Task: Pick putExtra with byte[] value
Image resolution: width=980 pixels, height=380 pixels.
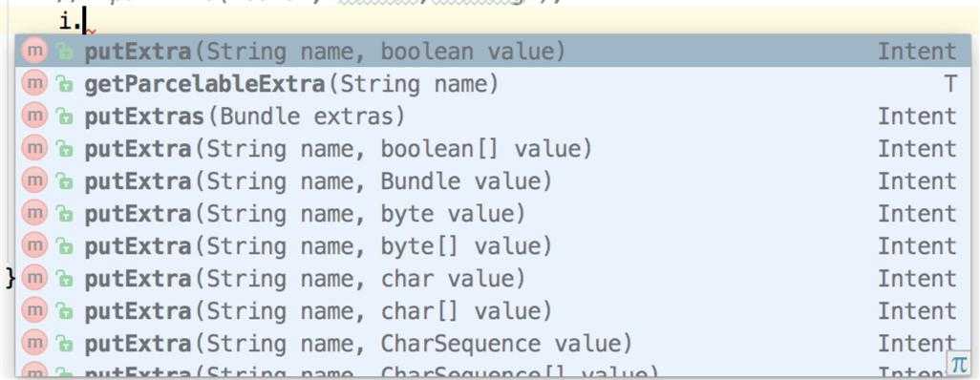Action: pyautogui.click(x=493, y=245)
